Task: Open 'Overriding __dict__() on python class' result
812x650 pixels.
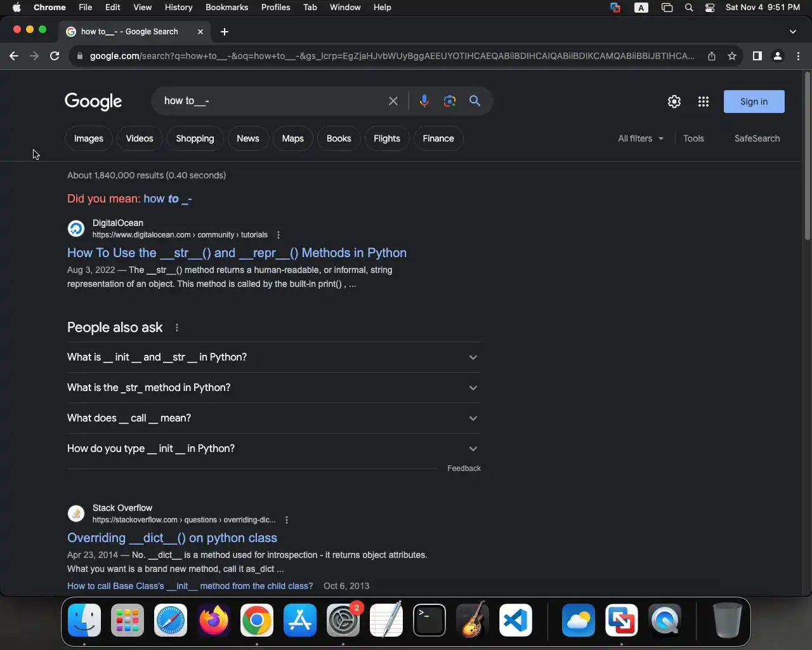Action: (x=172, y=538)
